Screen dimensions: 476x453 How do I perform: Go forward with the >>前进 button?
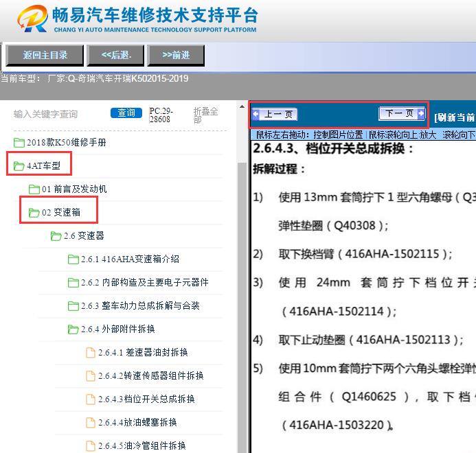(176, 55)
